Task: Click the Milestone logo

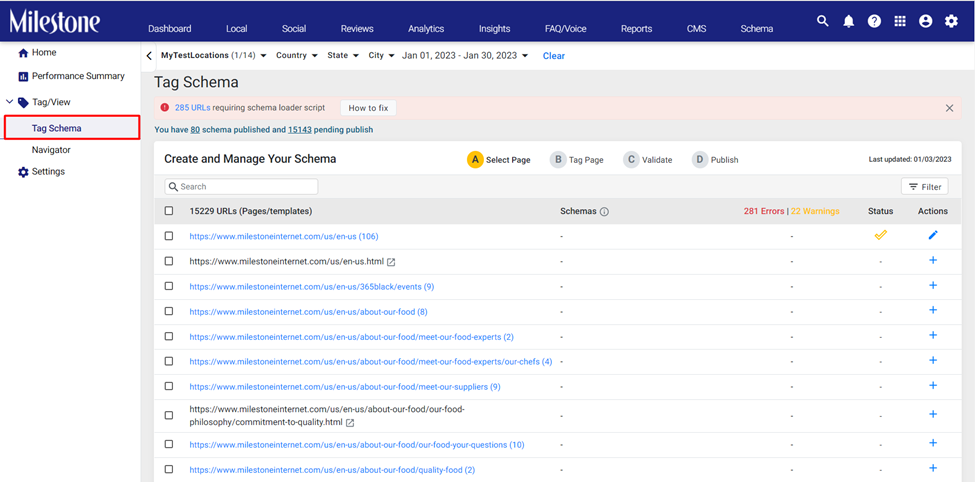Action: (x=55, y=22)
